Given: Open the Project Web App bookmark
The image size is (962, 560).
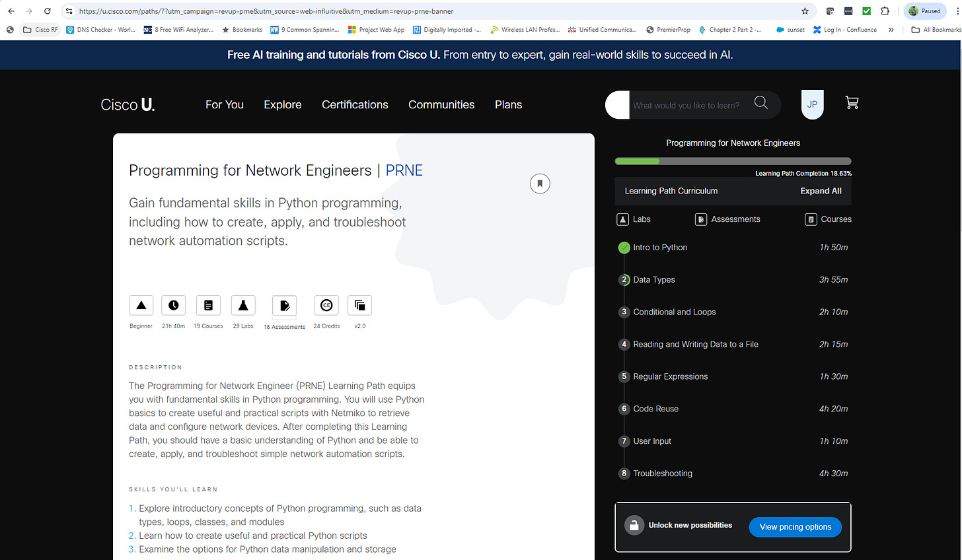Looking at the screenshot, I should (376, 30).
